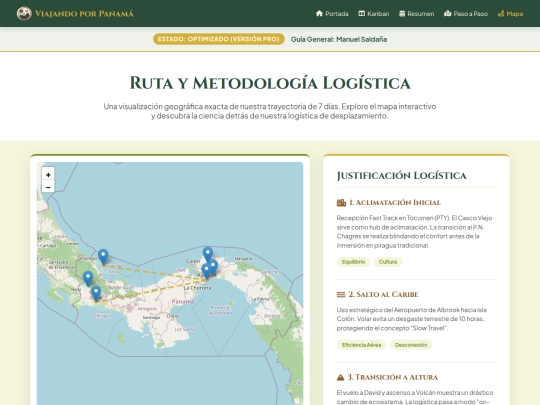The image size is (540, 405).
Task: Click the map marker north of Colón
Action: (x=207, y=254)
